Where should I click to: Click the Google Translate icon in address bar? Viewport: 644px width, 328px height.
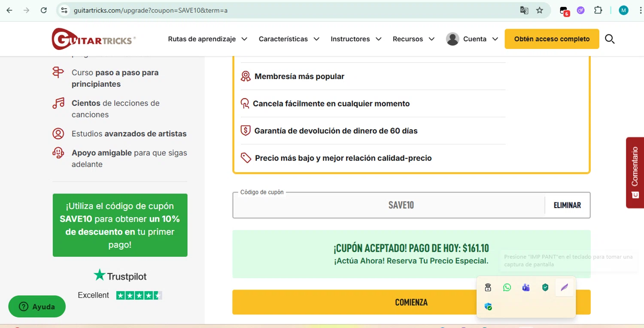524,10
